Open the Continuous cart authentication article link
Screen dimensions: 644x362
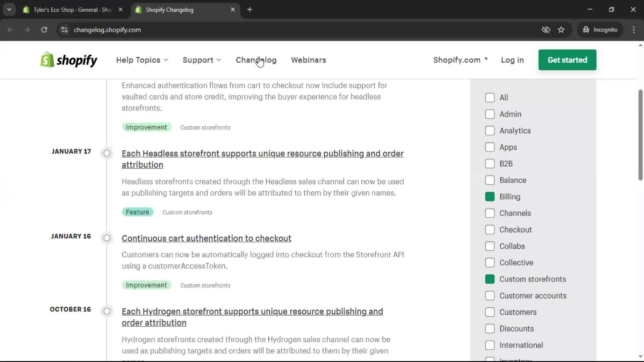[x=206, y=238]
